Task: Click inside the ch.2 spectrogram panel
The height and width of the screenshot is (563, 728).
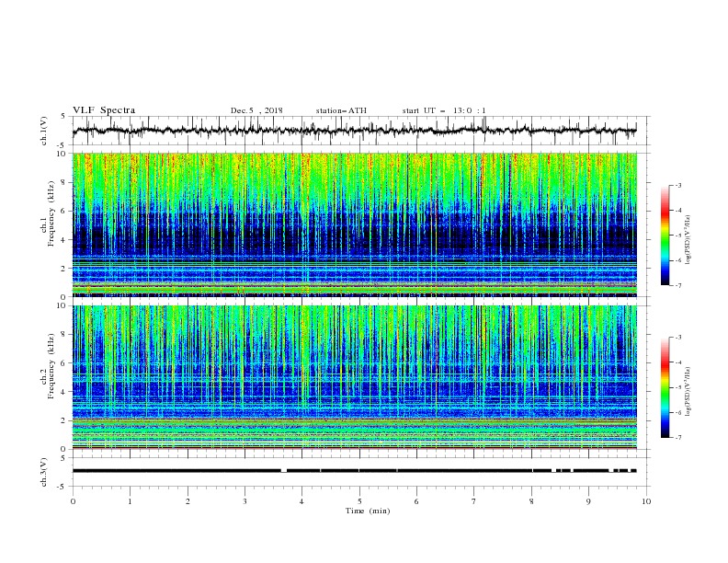Action: pos(354,377)
